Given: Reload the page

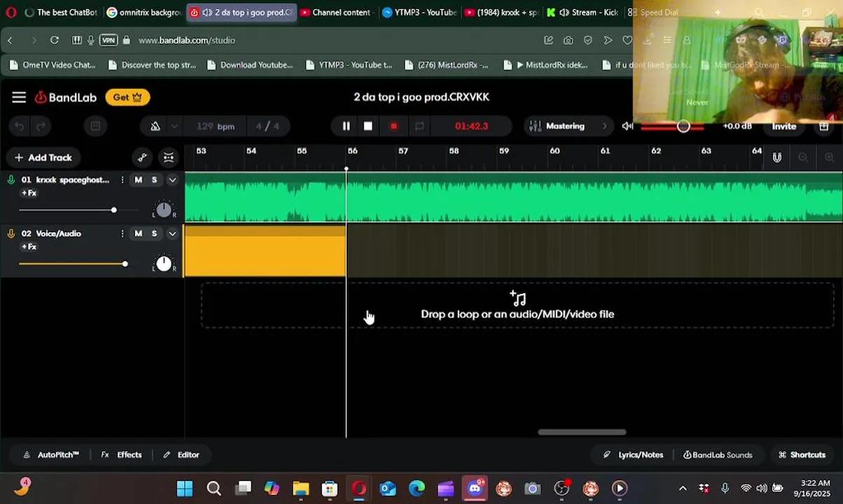Looking at the screenshot, I should [55, 40].
